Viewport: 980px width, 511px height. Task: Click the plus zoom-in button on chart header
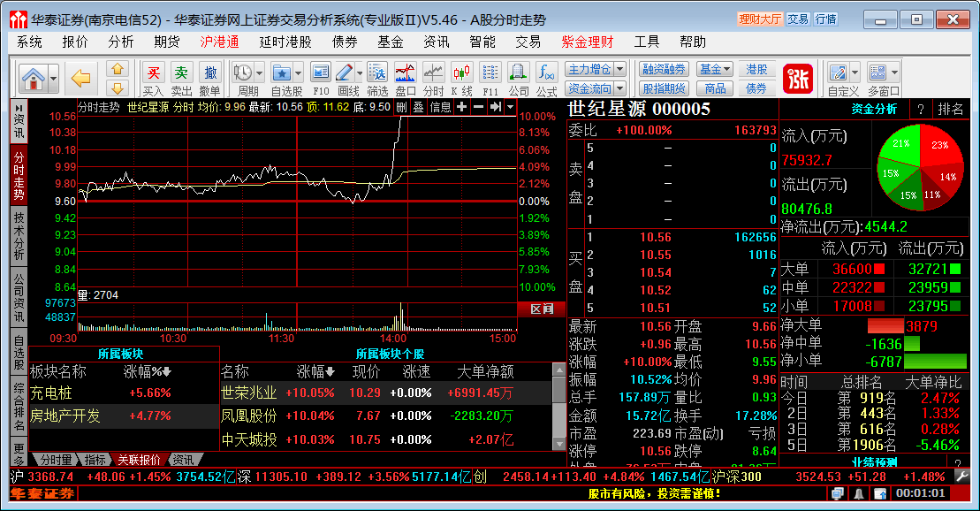[462, 107]
